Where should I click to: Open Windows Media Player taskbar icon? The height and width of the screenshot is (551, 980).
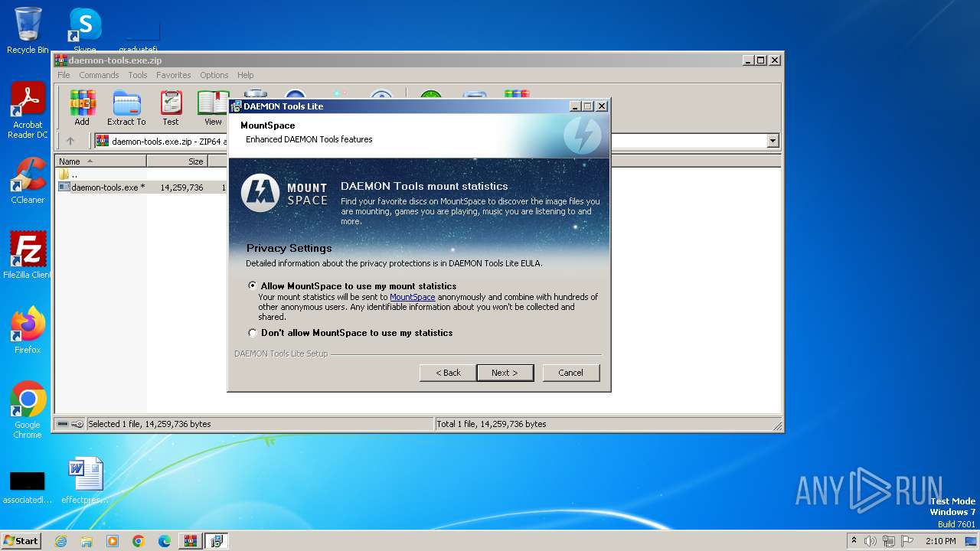pyautogui.click(x=113, y=541)
